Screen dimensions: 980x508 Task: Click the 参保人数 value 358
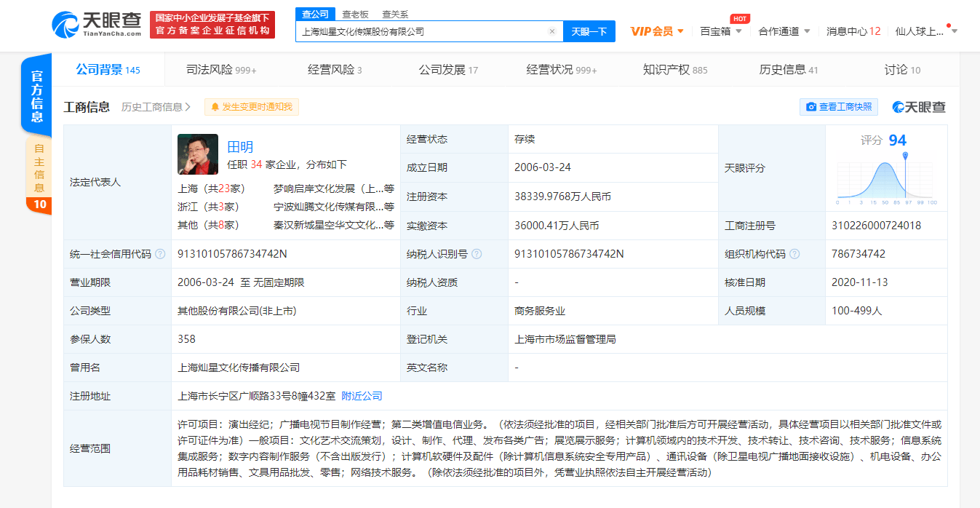186,339
